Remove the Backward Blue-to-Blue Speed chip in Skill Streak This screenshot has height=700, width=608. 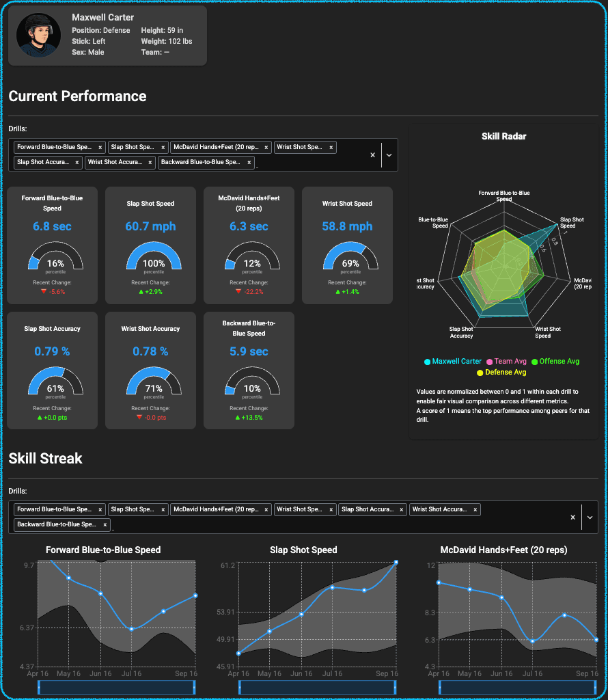(x=105, y=524)
